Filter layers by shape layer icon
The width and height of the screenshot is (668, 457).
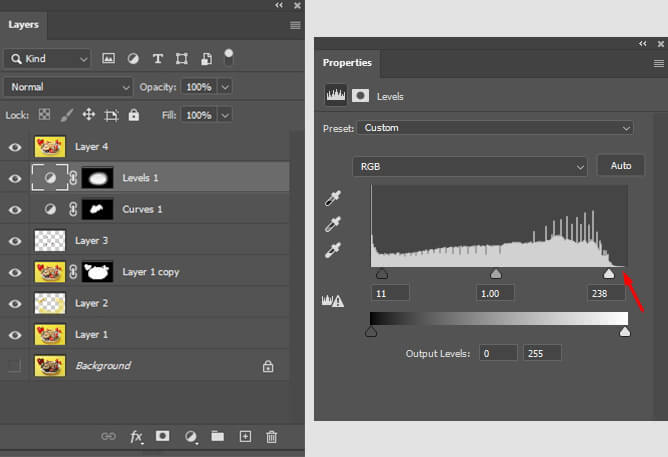182,58
